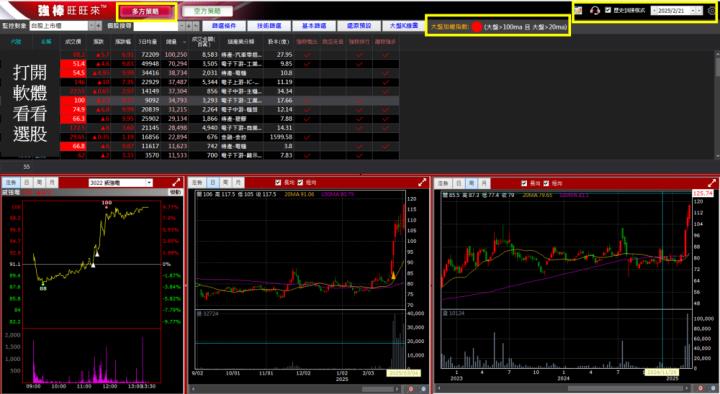Sort by the 成交價 column header

coord(73,42)
